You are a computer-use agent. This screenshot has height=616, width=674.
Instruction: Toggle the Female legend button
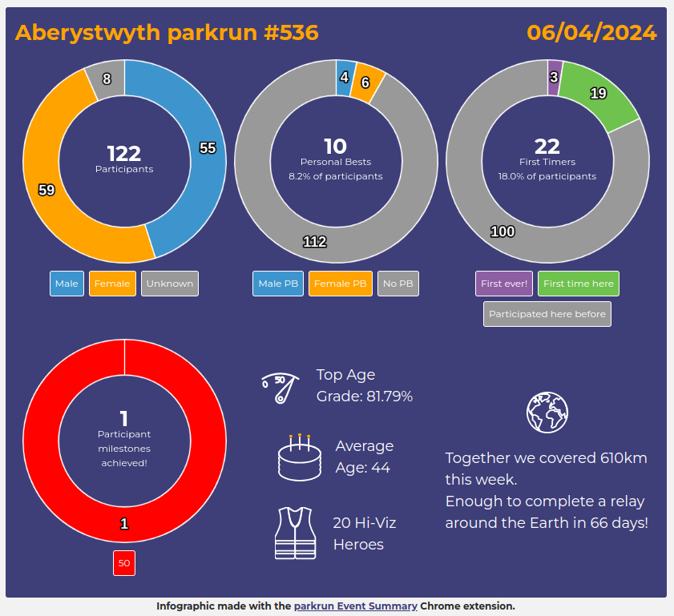click(112, 284)
